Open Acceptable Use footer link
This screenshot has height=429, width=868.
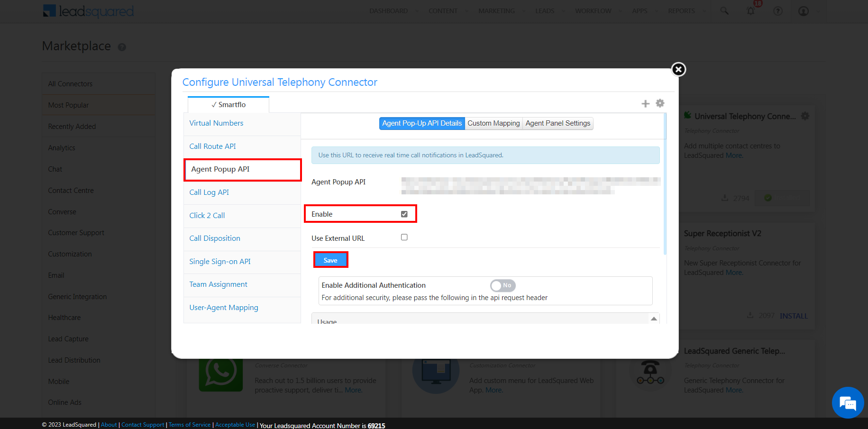click(235, 425)
